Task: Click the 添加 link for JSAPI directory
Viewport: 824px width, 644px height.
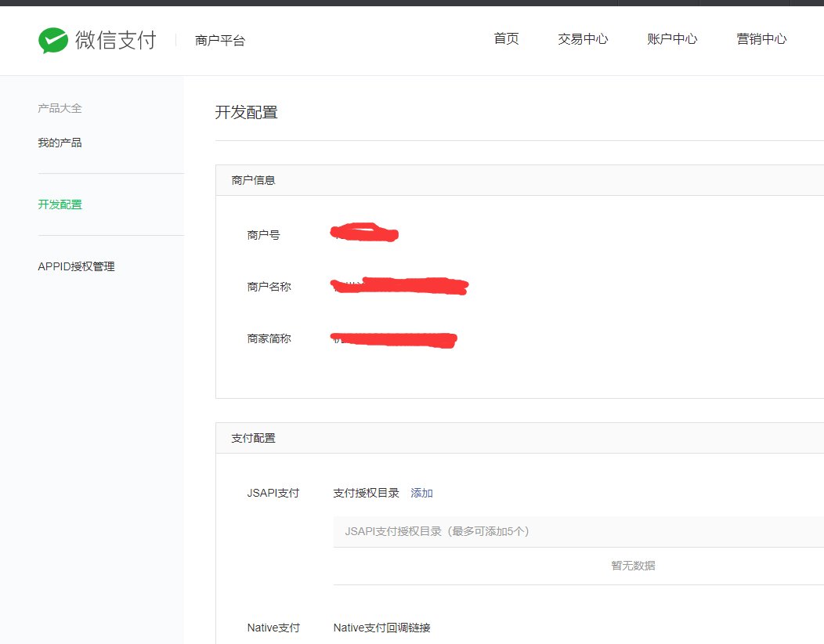Action: [x=421, y=493]
